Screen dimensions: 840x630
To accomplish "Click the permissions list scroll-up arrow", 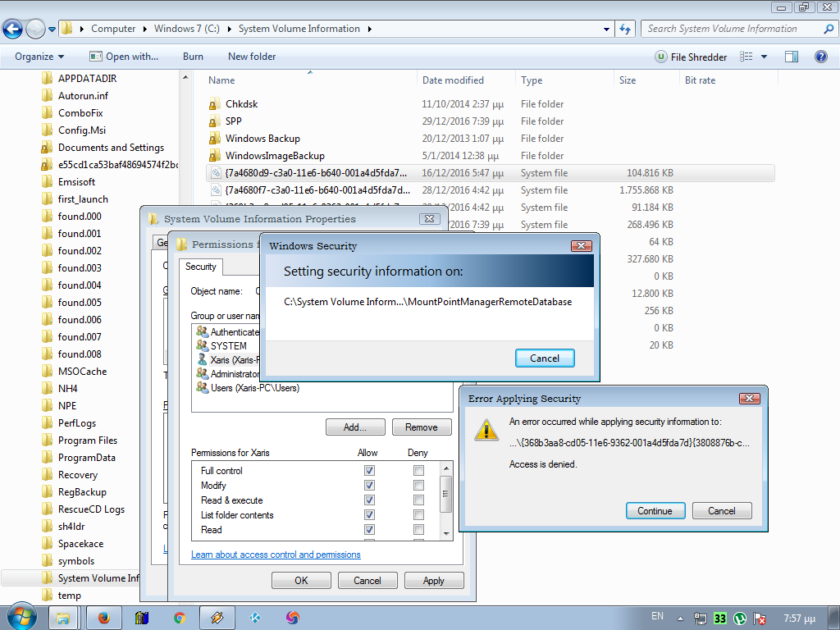I will 446,468.
